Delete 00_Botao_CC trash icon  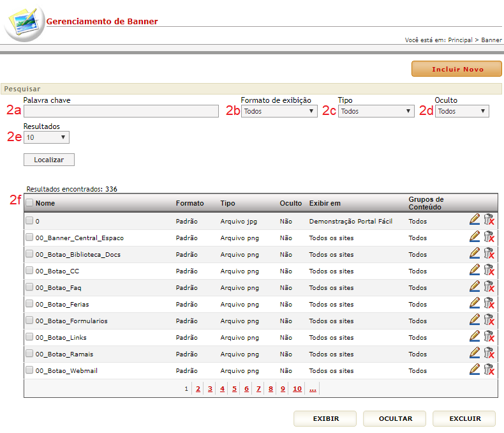[x=489, y=270]
